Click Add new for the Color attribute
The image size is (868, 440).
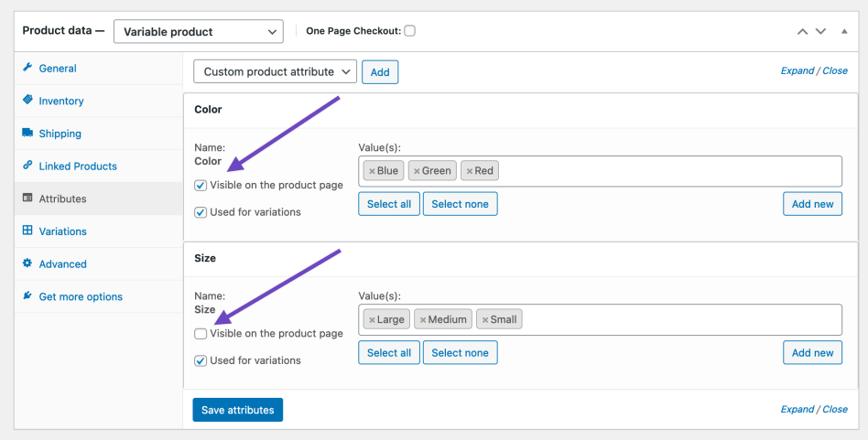coord(812,203)
